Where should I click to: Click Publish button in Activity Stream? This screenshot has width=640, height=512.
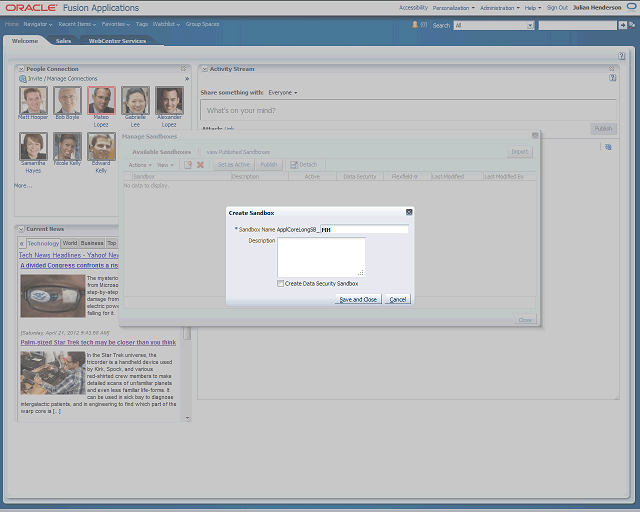[603, 129]
